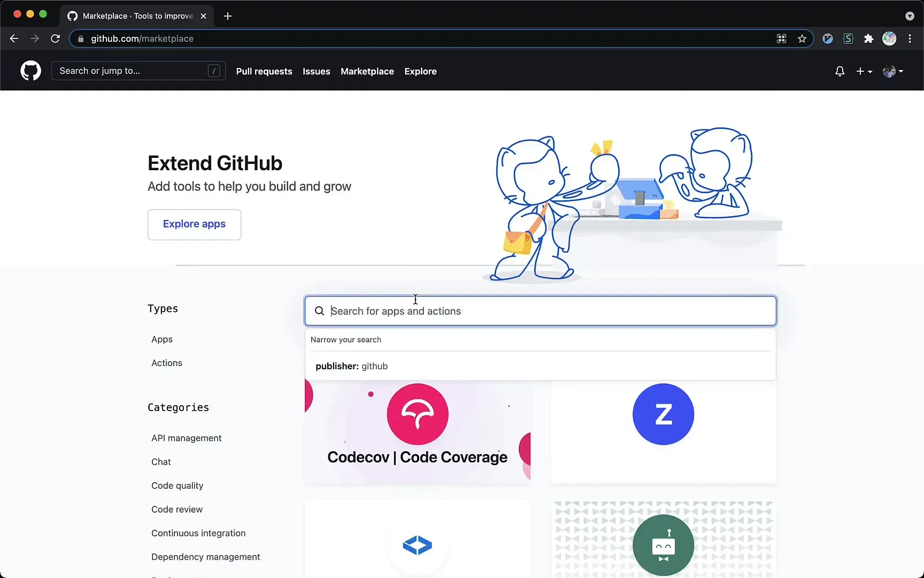Filter by the Actions type
This screenshot has width=924, height=578.
click(x=167, y=363)
